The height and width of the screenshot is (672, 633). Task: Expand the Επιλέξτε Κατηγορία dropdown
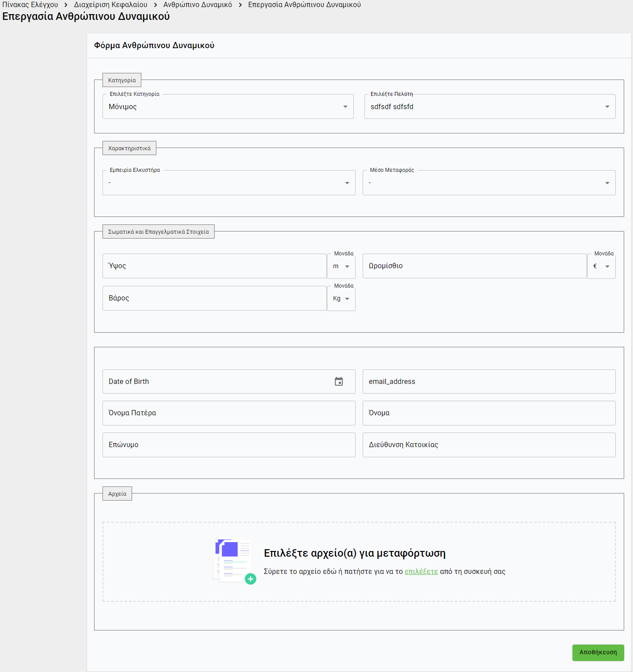tap(228, 107)
